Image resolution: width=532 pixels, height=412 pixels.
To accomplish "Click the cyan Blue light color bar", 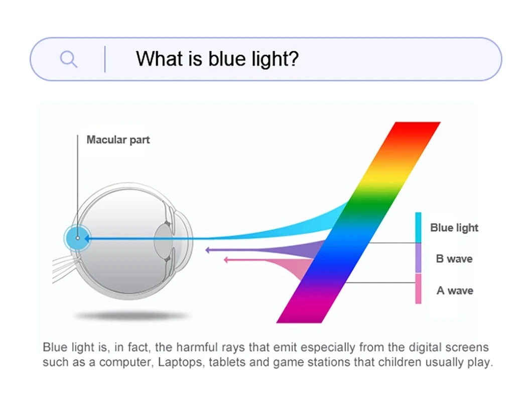I will [418, 227].
